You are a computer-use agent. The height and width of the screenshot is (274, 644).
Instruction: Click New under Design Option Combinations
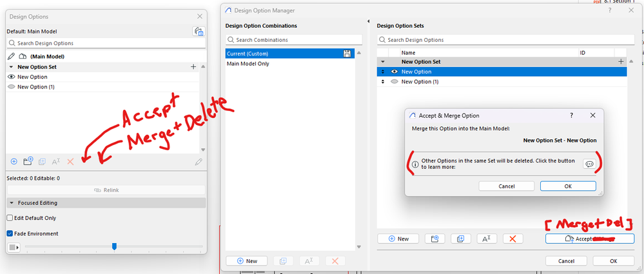tap(247, 261)
